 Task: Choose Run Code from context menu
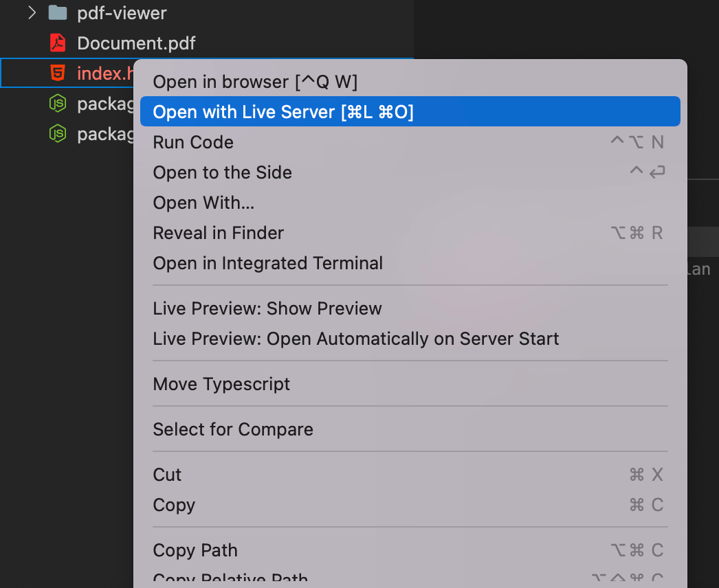410,142
